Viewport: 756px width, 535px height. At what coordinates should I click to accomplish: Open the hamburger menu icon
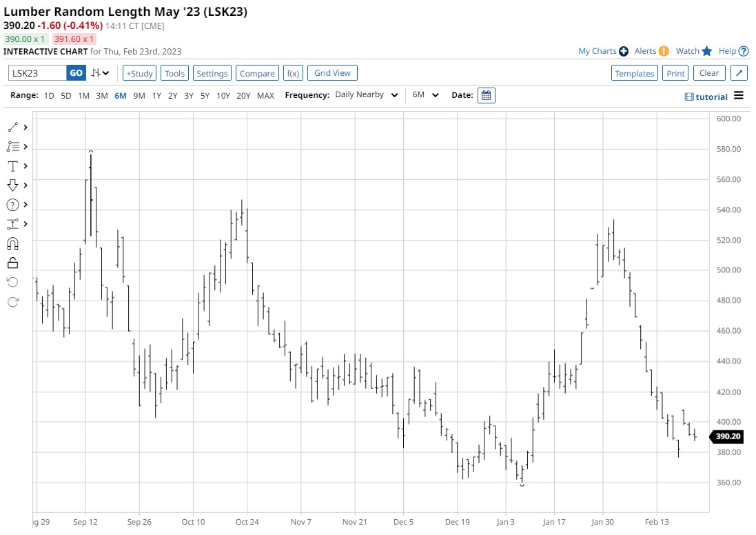pos(739,96)
